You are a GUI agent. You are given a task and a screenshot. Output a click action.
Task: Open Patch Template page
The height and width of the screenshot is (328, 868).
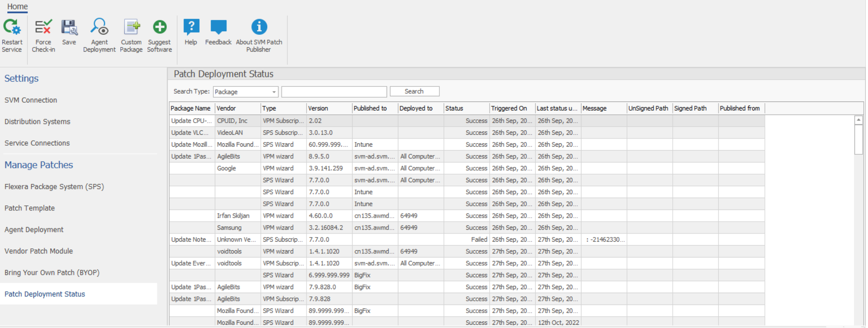coord(30,208)
